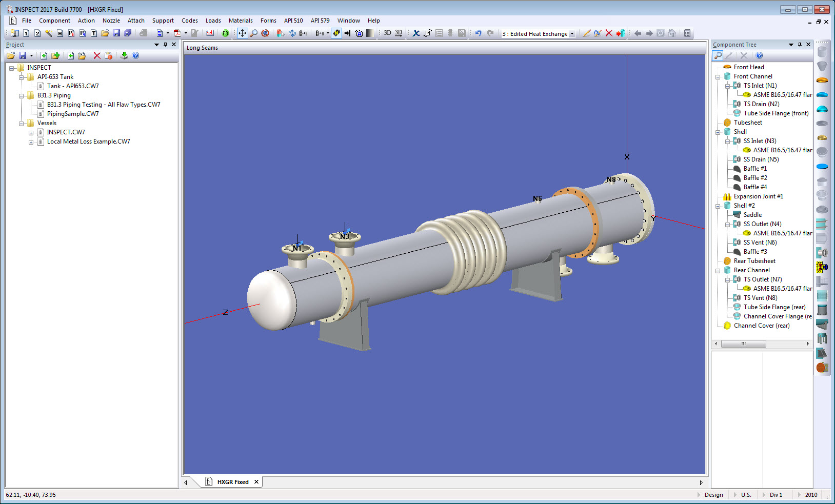Click the Div 1 status bar button
Viewport: 835px width, 504px height.
tap(776, 495)
